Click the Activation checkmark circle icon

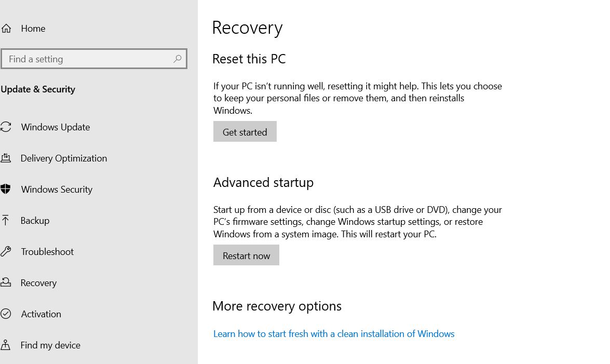(5, 314)
